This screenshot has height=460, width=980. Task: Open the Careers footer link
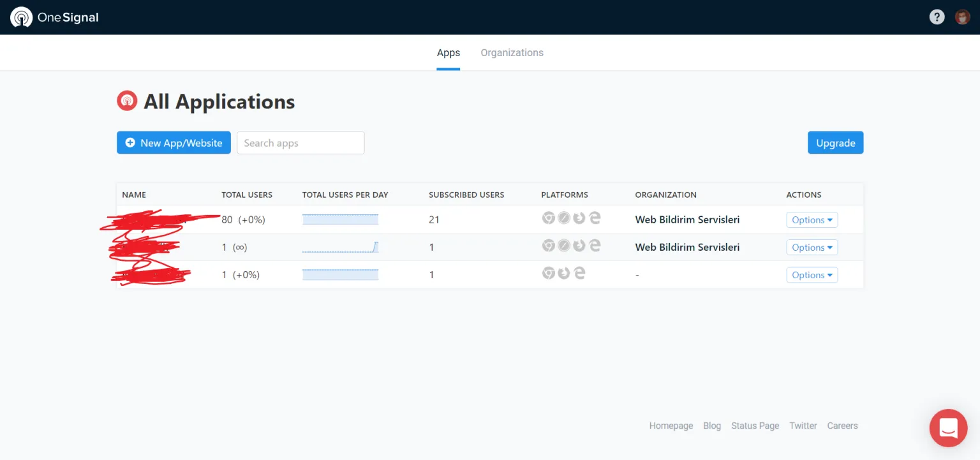[842, 426]
